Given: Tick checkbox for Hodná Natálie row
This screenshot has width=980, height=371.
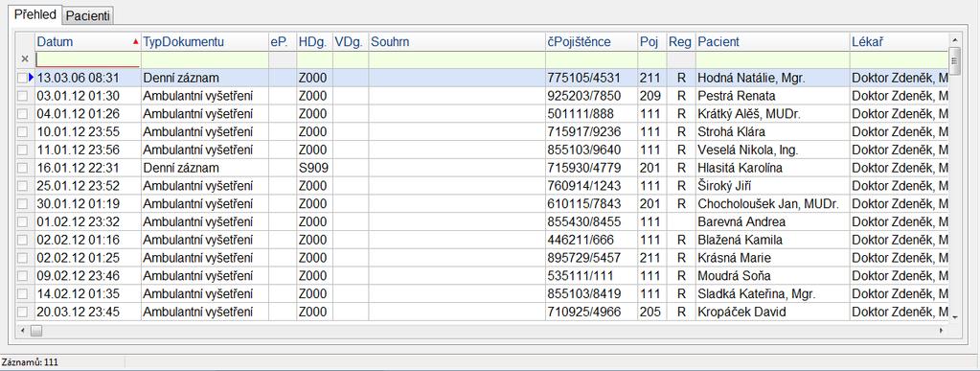Looking at the screenshot, I should tap(22, 79).
